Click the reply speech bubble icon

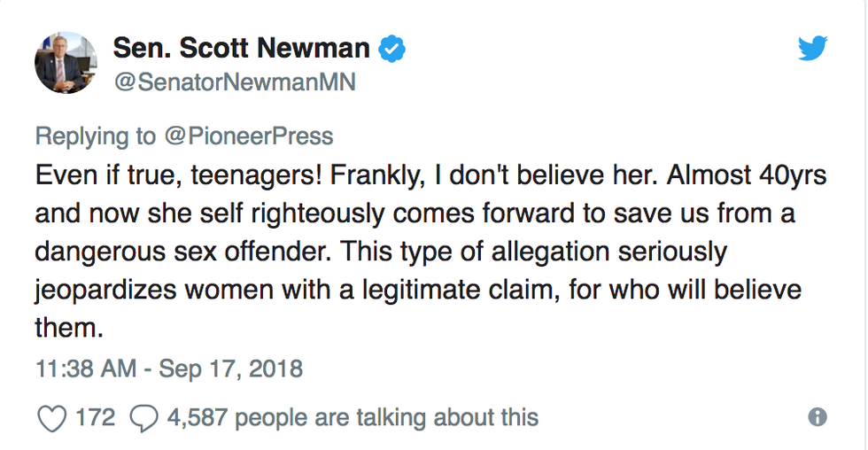(x=143, y=417)
